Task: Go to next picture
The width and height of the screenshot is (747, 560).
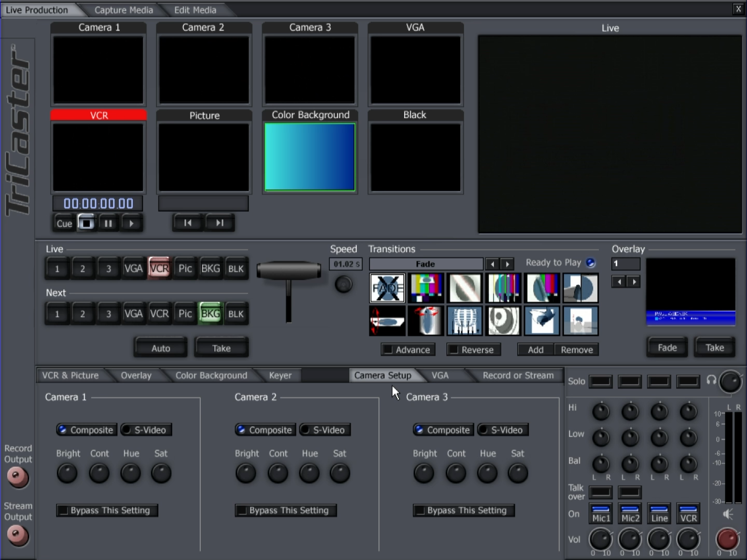Action: 219,223
